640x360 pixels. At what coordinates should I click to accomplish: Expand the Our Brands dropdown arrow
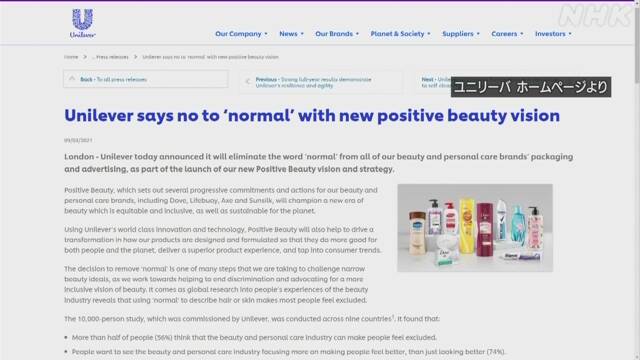pos(358,34)
